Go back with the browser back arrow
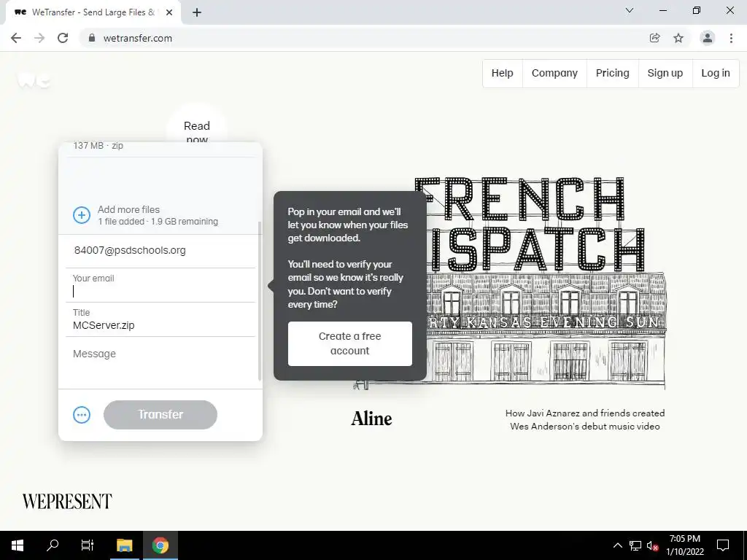 [16, 38]
